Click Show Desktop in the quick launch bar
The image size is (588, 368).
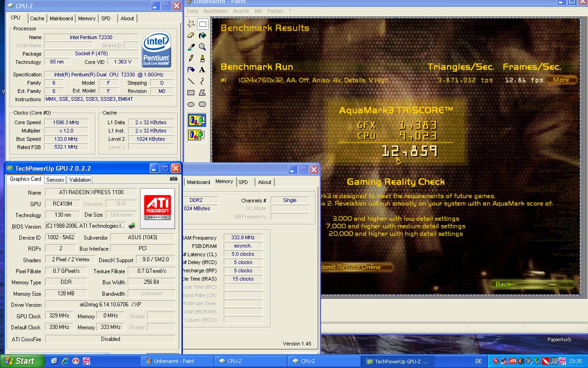pyautogui.click(x=55, y=361)
